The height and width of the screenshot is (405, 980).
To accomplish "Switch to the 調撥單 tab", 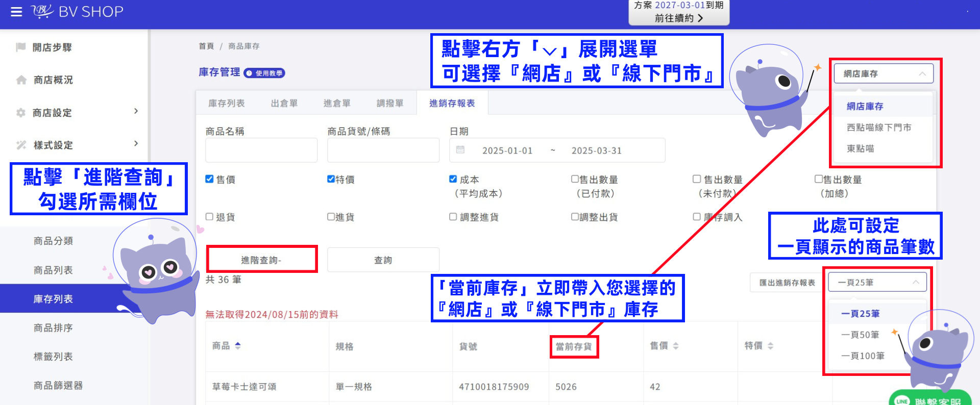I will click(390, 103).
